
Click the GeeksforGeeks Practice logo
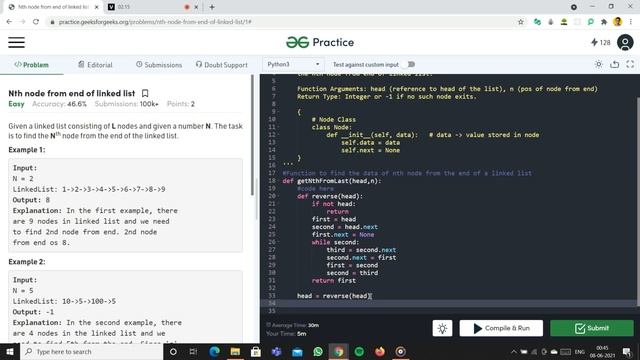pos(320,42)
